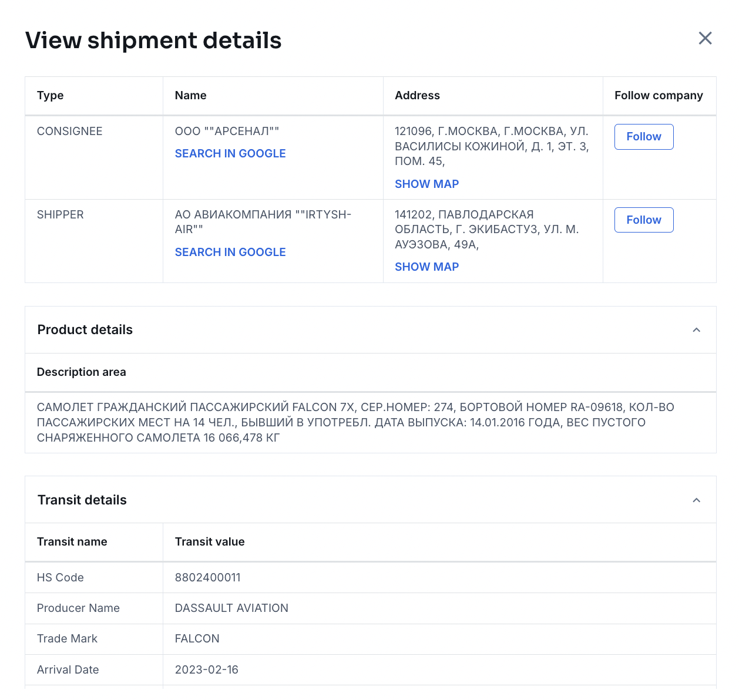Screen dimensions: 739x700
Task: Click the Product details heading
Action: 85,330
